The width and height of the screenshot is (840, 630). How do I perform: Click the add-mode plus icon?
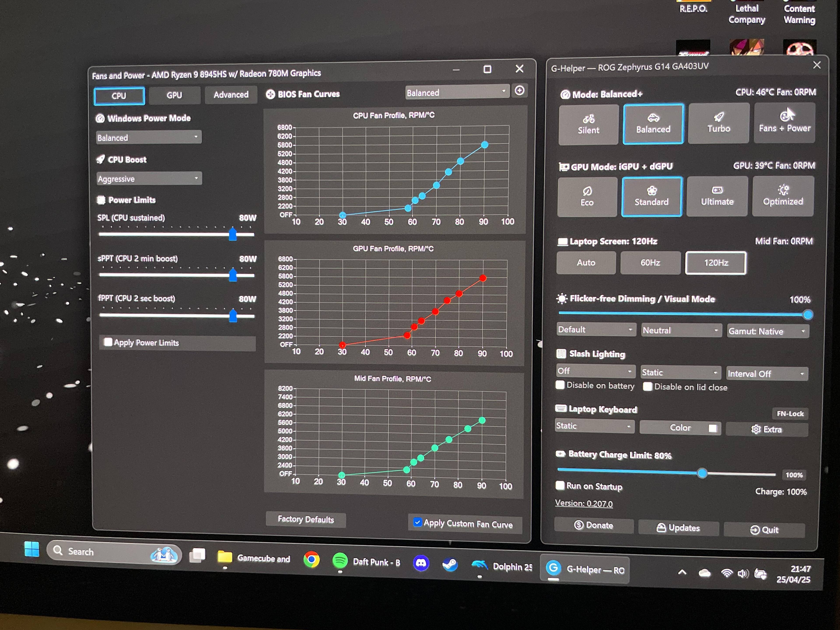(520, 90)
